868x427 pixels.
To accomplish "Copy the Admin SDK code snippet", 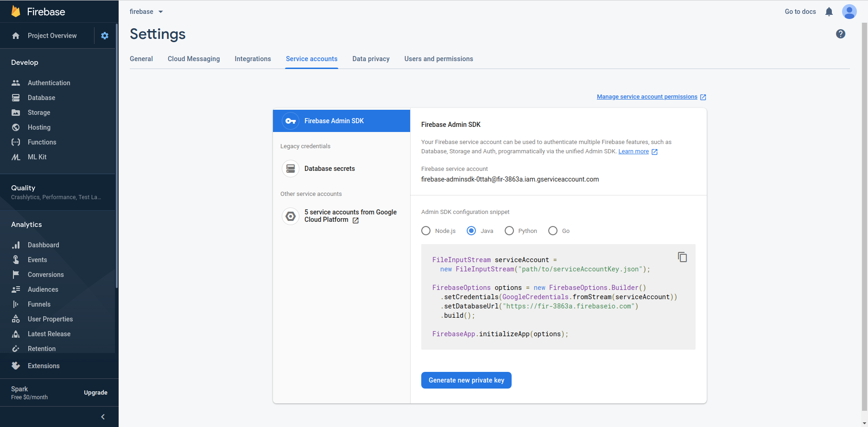I will click(x=682, y=257).
